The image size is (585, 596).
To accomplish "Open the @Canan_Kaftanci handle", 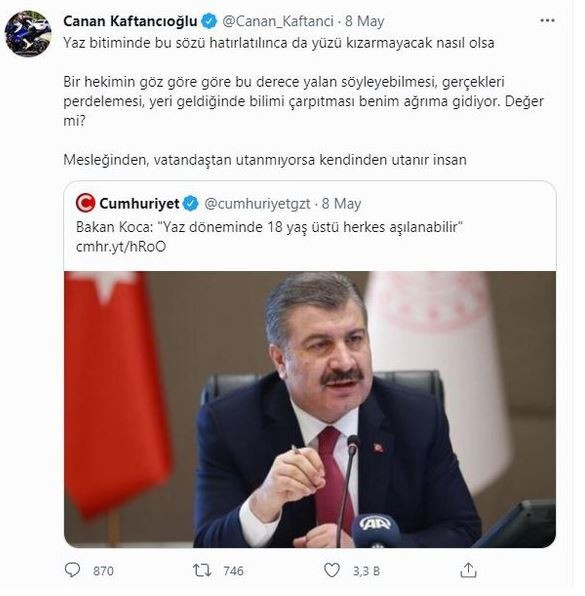I will 278,21.
